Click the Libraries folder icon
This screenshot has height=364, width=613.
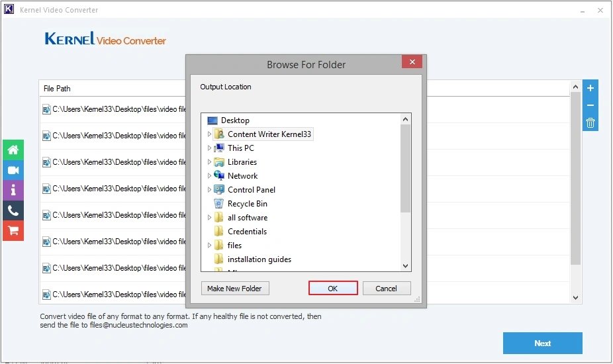tap(219, 162)
